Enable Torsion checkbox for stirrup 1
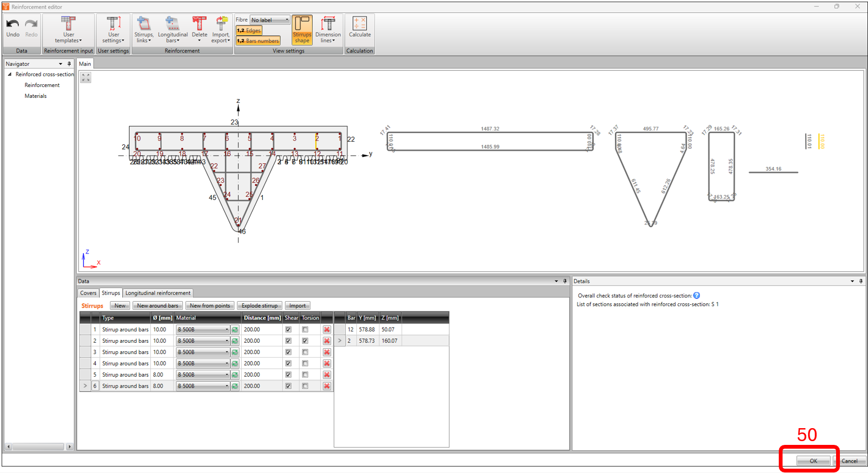Screen dimensions: 868x473 point(305,330)
